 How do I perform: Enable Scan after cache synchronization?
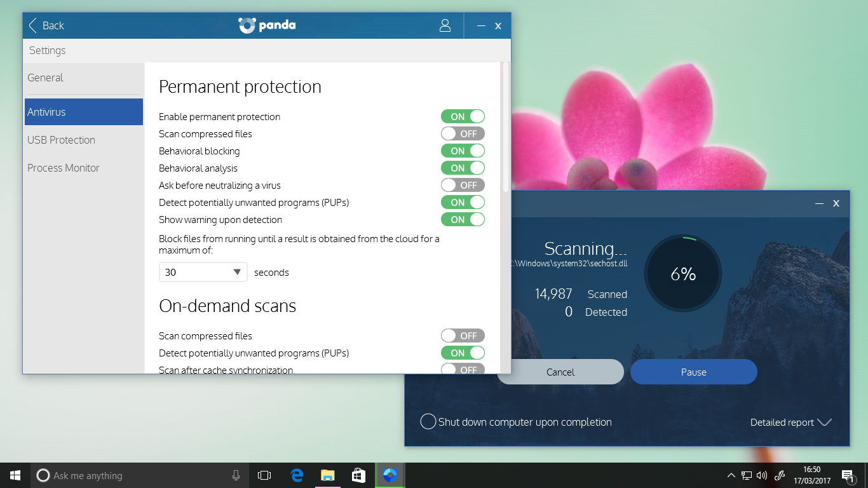click(463, 369)
